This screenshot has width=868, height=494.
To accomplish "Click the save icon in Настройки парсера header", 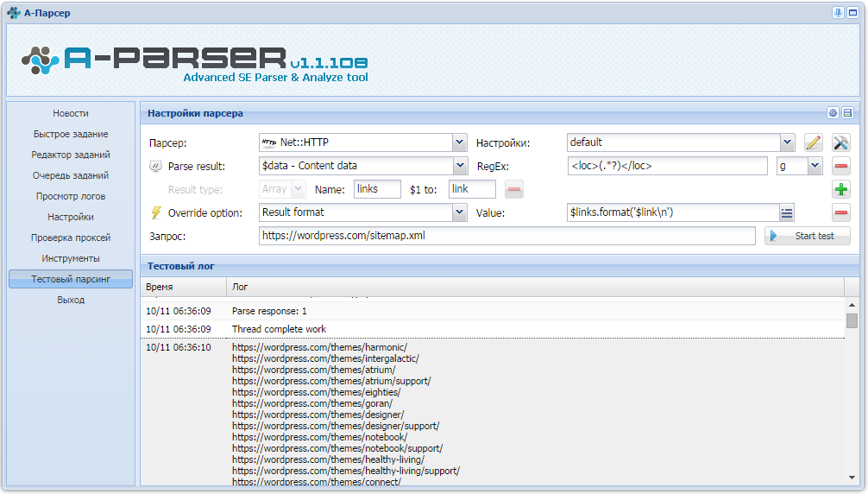I will (x=847, y=113).
